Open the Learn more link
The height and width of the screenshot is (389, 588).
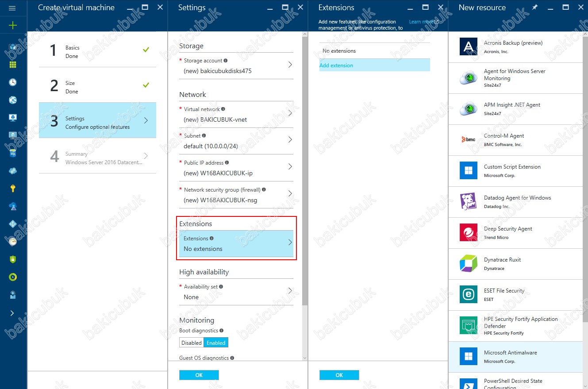click(x=424, y=22)
